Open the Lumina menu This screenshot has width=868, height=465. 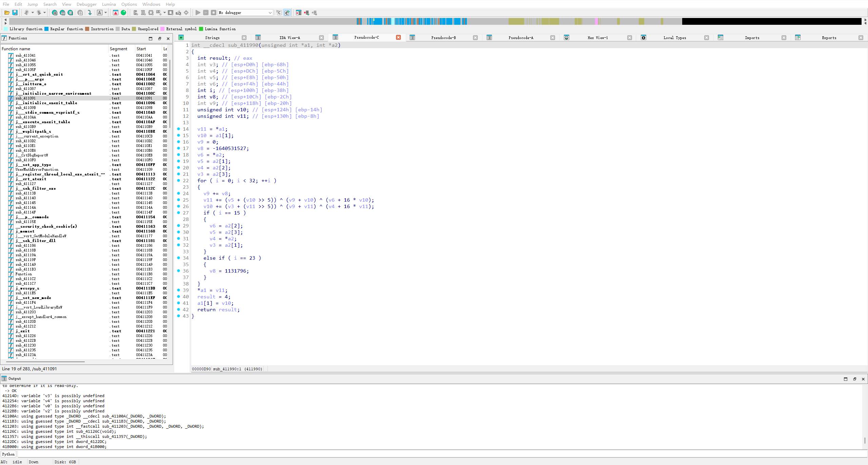(109, 4)
